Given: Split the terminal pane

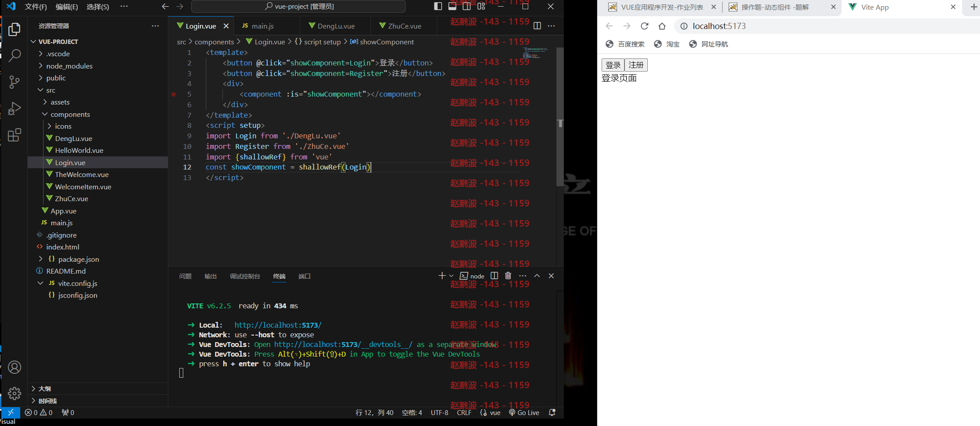Looking at the screenshot, I should pos(494,276).
